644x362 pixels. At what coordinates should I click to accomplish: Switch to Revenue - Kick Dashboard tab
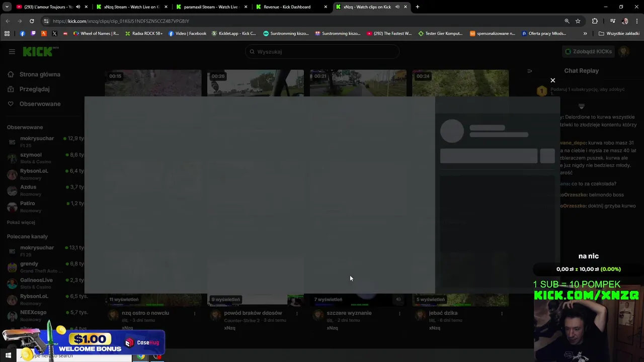[x=287, y=7]
